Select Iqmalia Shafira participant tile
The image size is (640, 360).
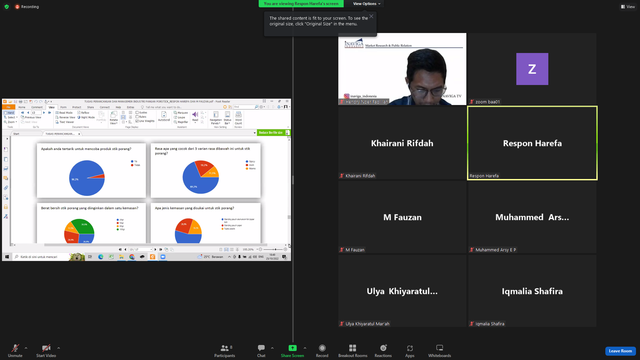pyautogui.click(x=532, y=291)
